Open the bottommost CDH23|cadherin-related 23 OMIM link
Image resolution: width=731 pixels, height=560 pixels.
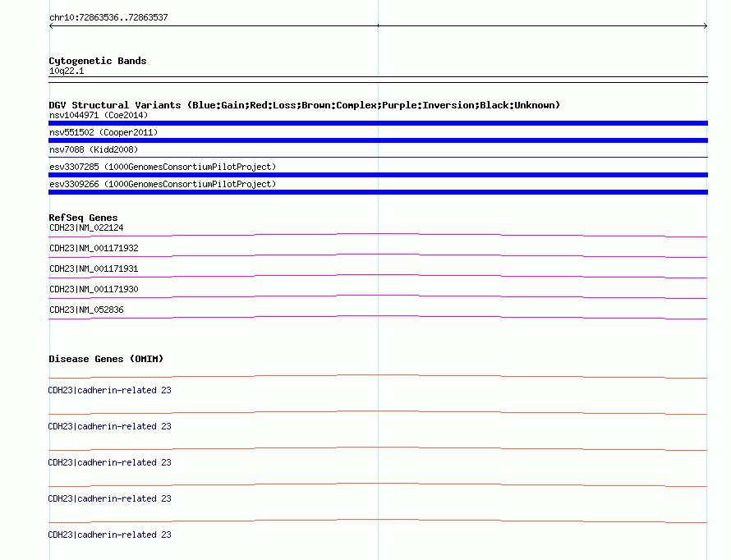pyautogui.click(x=109, y=535)
